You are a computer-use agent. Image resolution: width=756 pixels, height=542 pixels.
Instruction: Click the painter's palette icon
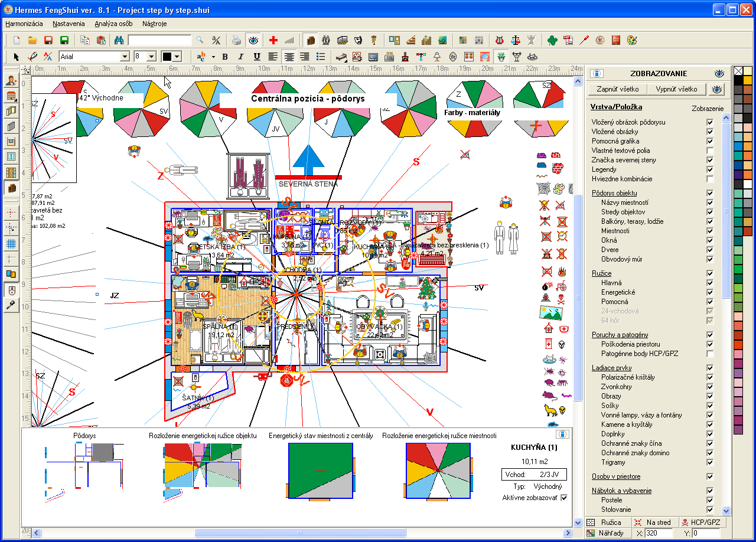pos(632,40)
